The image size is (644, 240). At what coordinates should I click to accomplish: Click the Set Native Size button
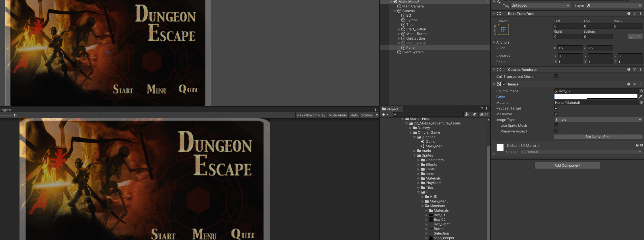click(x=598, y=137)
